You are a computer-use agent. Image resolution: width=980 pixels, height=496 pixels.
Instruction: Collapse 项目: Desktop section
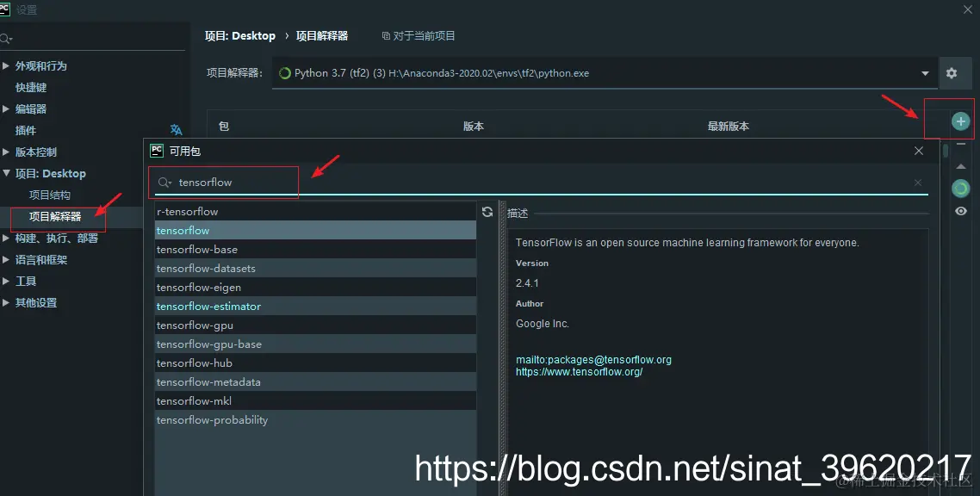[x=6, y=173]
